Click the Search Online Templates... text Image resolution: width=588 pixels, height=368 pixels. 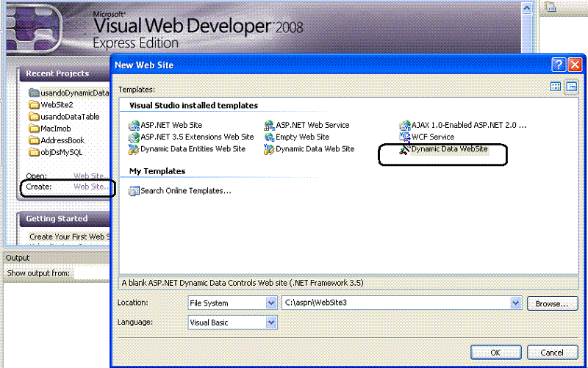tap(186, 191)
